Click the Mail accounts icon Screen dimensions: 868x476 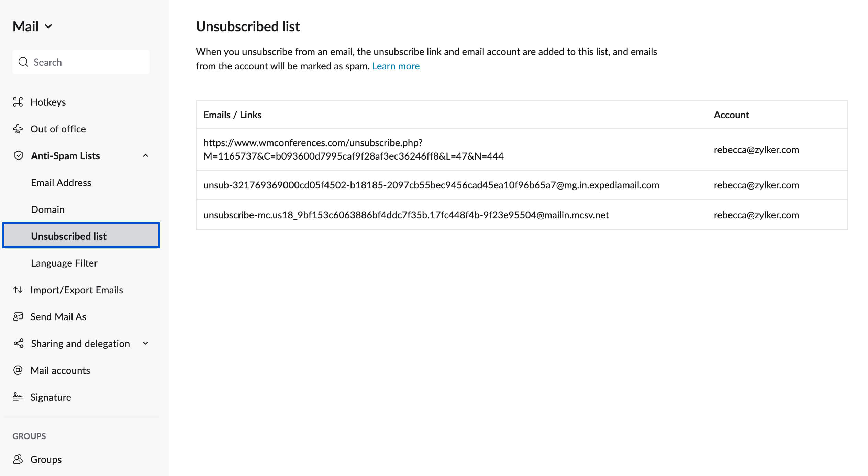(18, 370)
